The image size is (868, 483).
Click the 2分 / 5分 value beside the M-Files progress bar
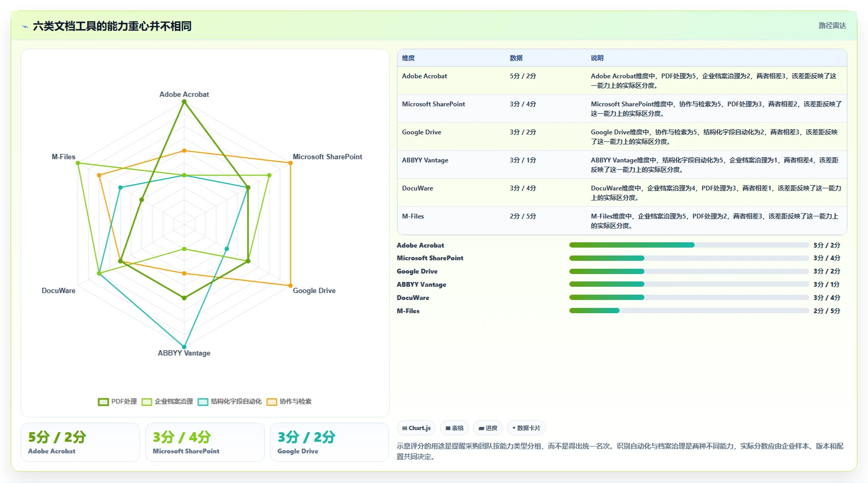[827, 311]
